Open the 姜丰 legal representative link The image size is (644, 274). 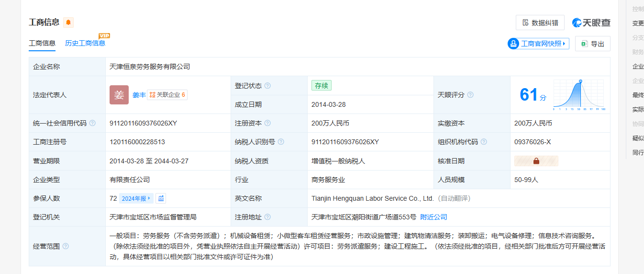[139, 95]
